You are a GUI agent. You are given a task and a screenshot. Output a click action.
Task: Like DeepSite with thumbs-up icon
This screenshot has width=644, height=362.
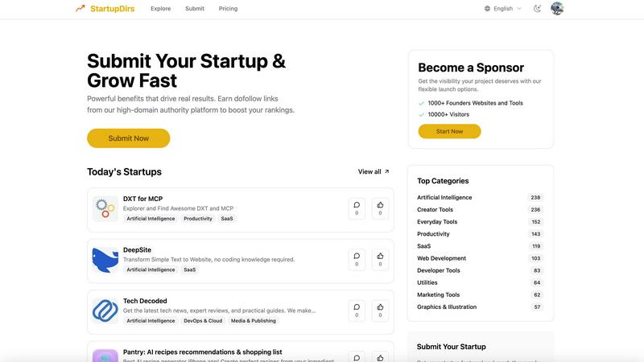(380, 259)
